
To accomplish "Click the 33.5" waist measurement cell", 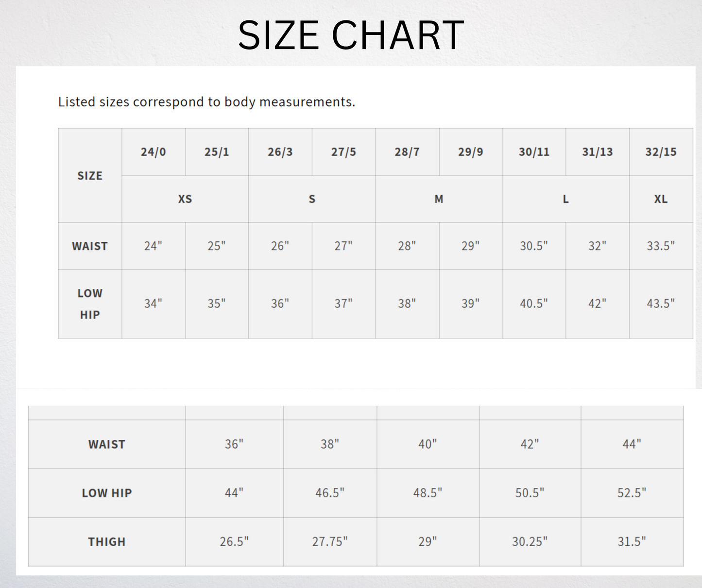I will click(661, 246).
